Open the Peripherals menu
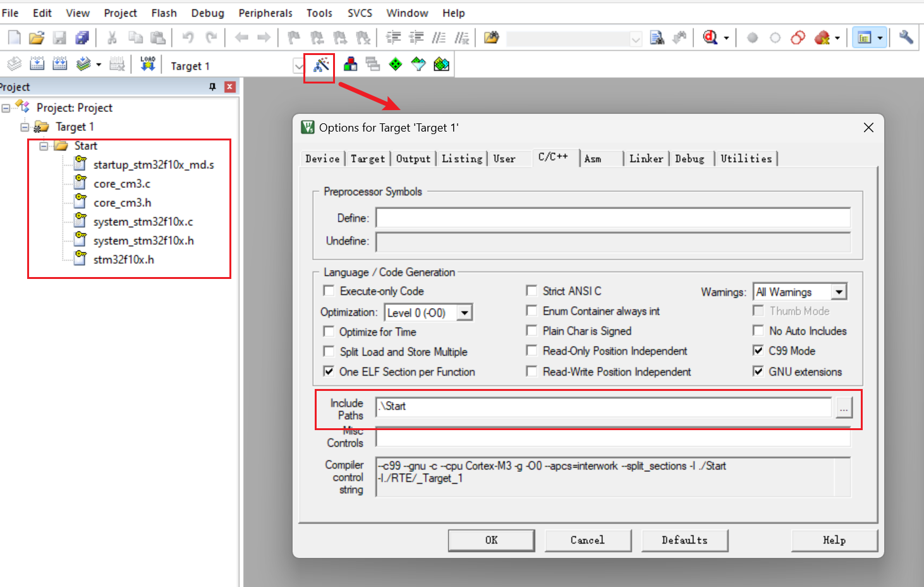 pos(265,13)
